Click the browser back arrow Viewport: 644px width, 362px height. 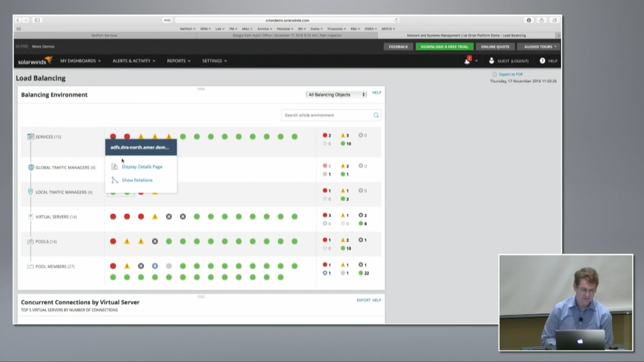point(18,20)
